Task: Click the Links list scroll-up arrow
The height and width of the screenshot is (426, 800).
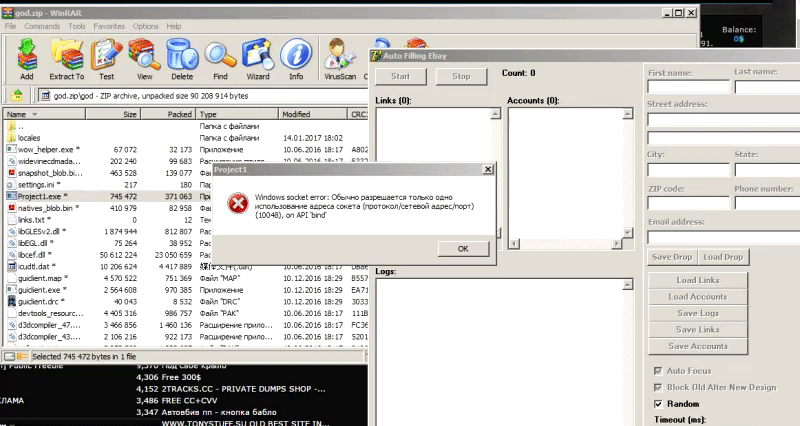Action: pos(495,114)
